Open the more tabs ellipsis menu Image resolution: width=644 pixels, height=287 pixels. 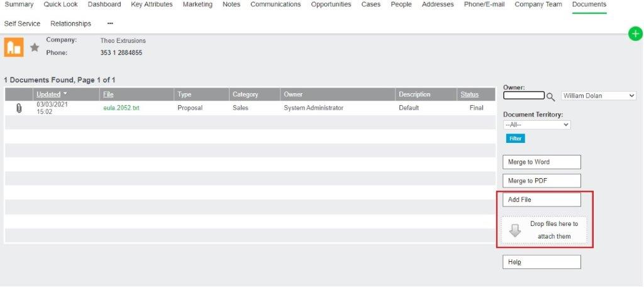pos(110,23)
